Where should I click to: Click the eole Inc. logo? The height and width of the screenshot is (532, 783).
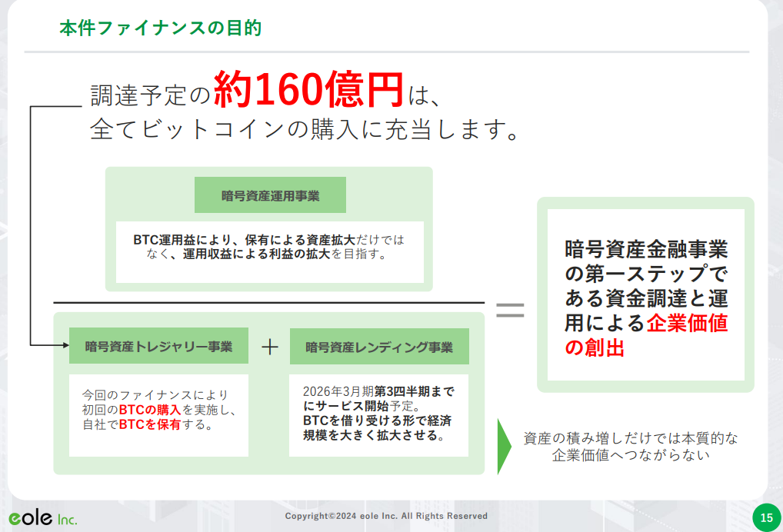click(x=43, y=518)
